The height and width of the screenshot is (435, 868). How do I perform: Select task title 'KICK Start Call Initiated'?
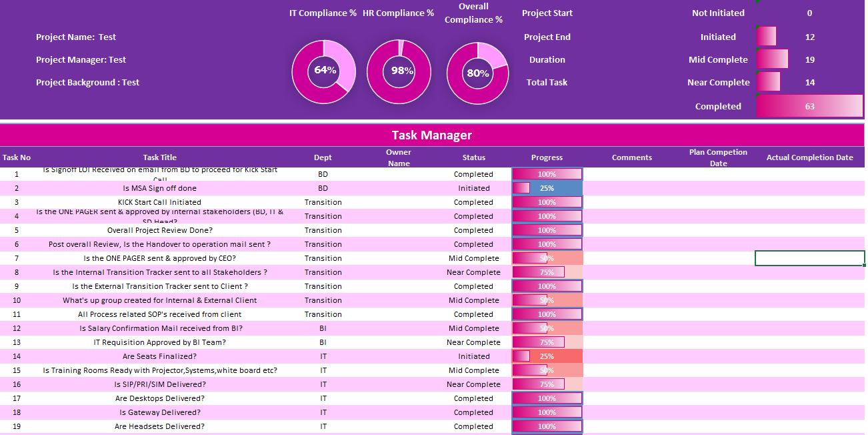pyautogui.click(x=160, y=202)
